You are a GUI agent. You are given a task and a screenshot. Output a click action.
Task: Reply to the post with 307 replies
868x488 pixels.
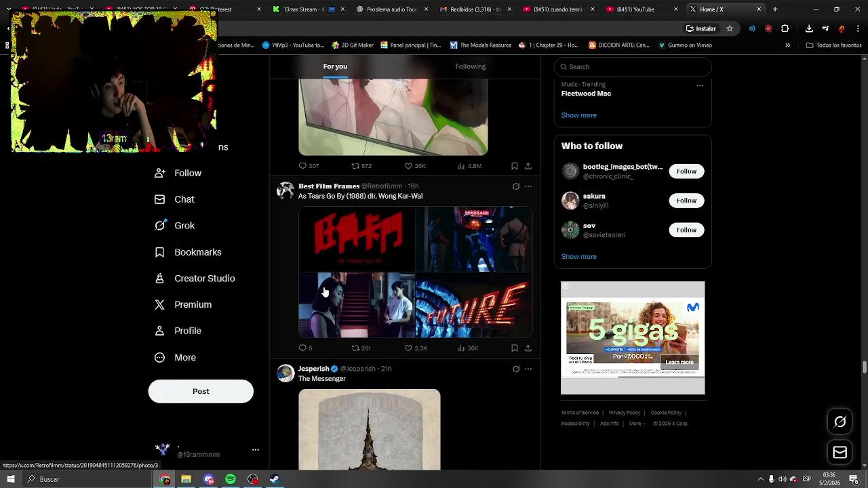[309, 166]
